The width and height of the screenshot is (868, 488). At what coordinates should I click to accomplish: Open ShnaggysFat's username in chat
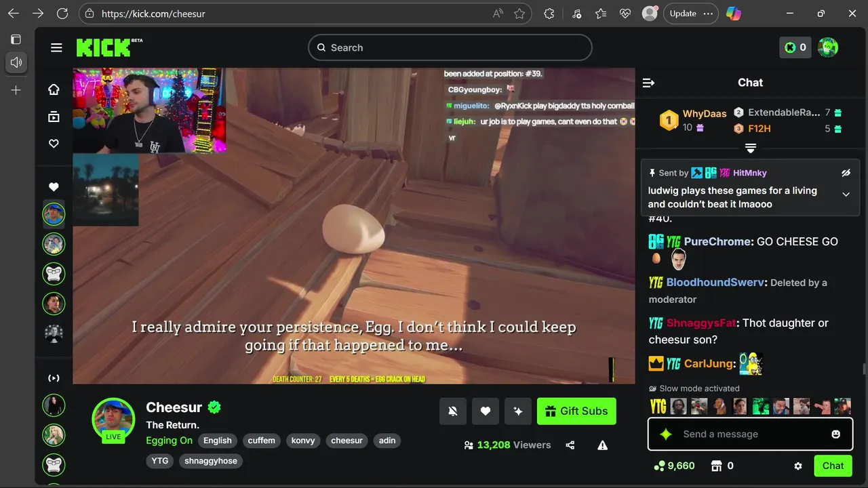(701, 323)
